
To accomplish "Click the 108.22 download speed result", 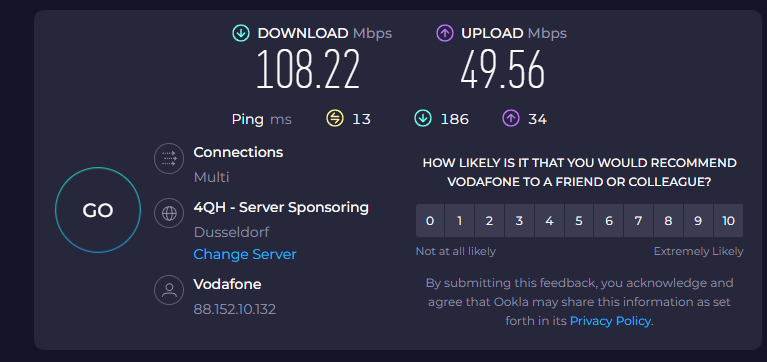I will 308,69.
